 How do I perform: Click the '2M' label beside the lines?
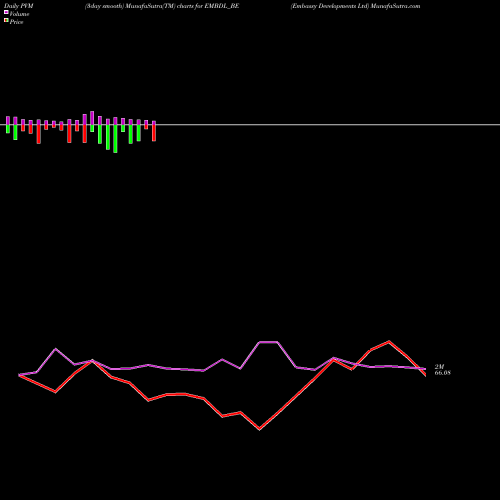click(439, 367)
